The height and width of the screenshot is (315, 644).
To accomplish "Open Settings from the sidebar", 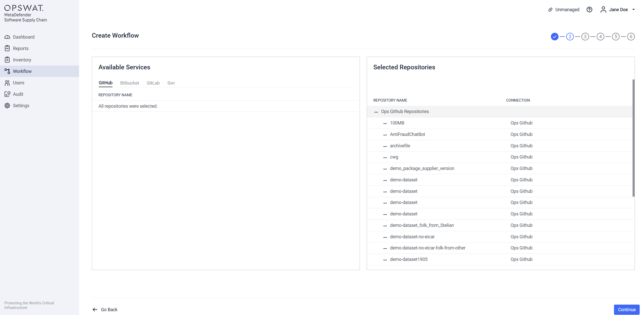I will click(39, 106).
